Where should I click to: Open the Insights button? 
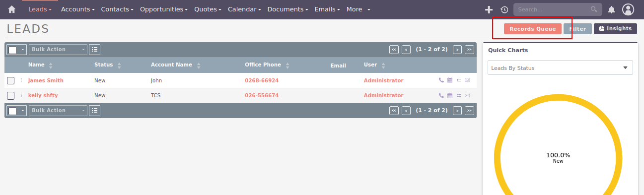click(615, 29)
